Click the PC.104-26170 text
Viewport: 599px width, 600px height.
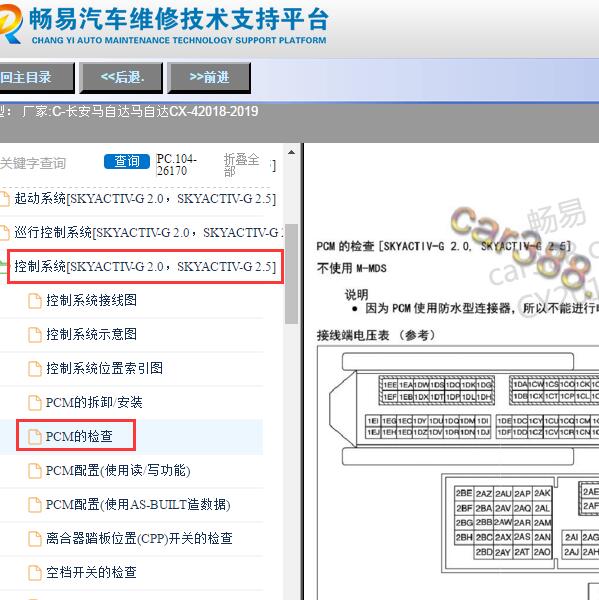[x=176, y=165]
